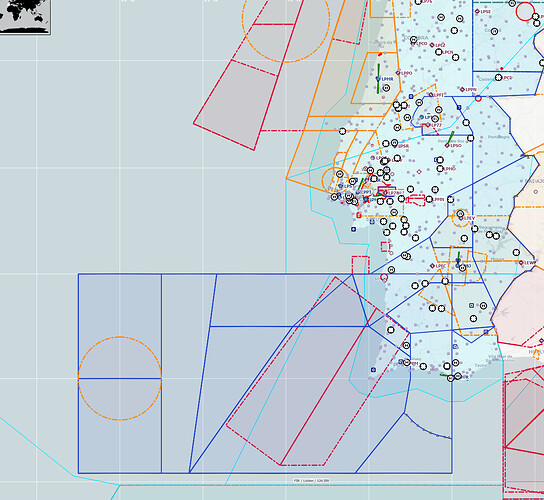
Task: Select the LPPN diamond marker
Action: [462, 90]
